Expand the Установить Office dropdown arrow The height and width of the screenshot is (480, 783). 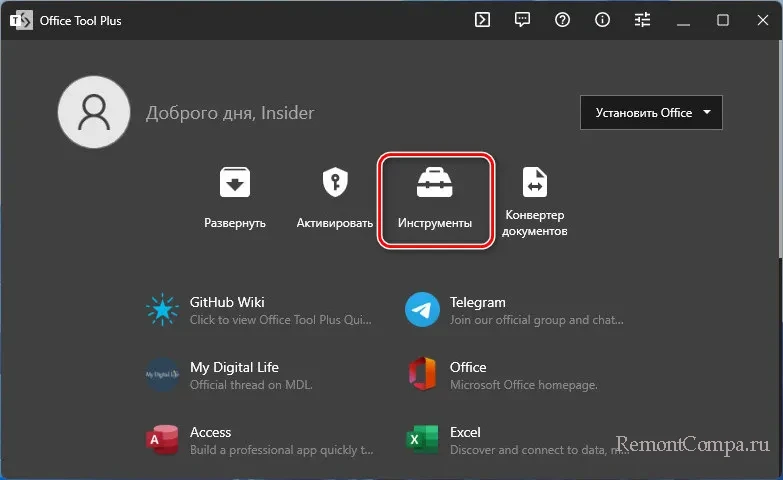707,113
